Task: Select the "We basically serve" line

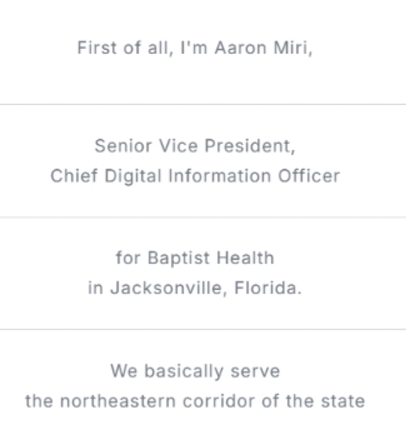Action: tap(195, 371)
